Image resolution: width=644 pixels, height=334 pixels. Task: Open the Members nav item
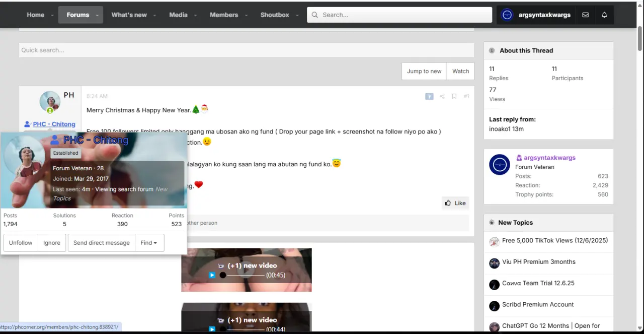224,15
